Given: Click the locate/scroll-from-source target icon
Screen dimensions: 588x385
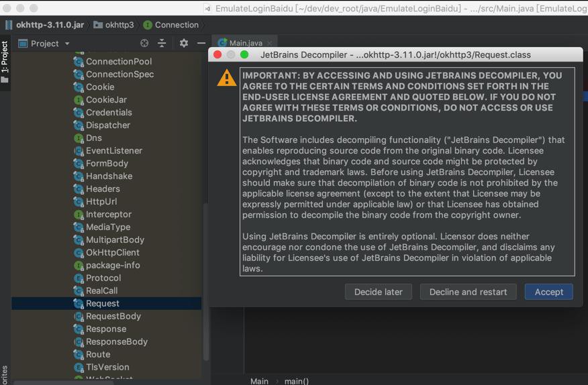Looking at the screenshot, I should [144, 43].
